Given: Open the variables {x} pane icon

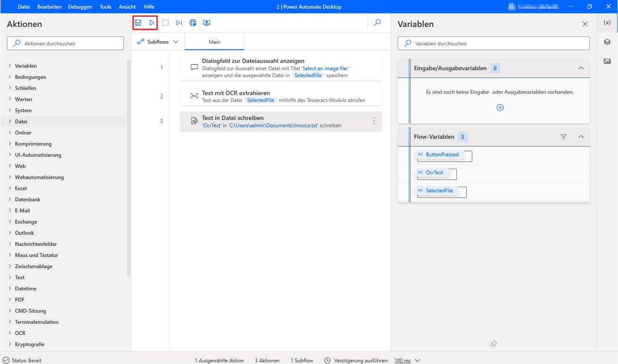Looking at the screenshot, I should [x=607, y=22].
